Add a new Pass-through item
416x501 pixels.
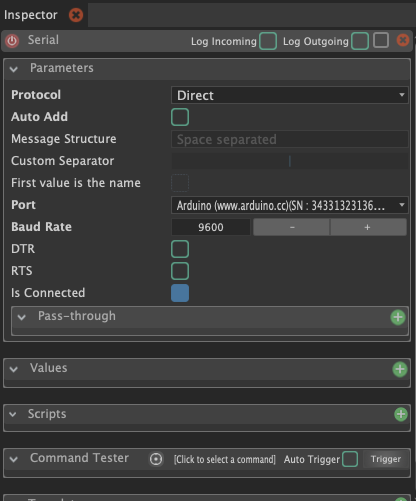(x=398, y=317)
